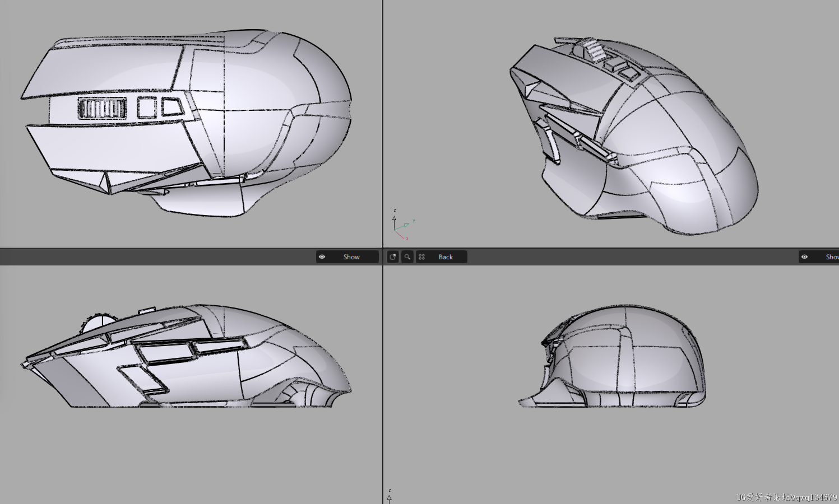
Task: Click the pop-out viewport icon beside the magnifier
Action: 393,257
